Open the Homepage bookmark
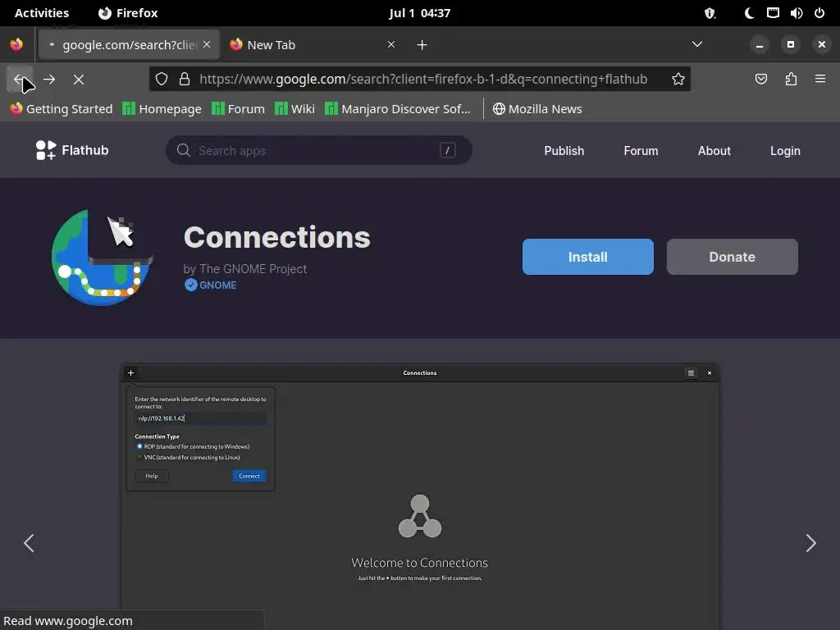The height and width of the screenshot is (630, 840). [x=162, y=109]
